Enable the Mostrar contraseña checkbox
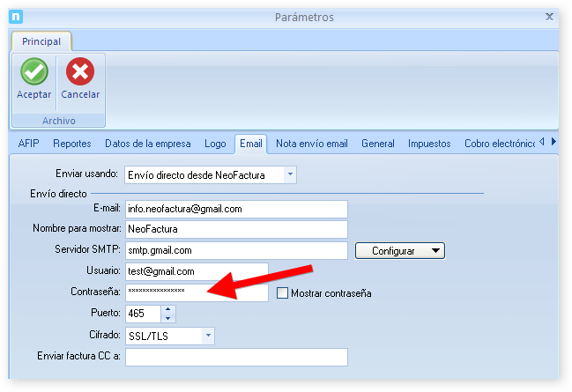Screen dimensions: 572x392 (283, 293)
